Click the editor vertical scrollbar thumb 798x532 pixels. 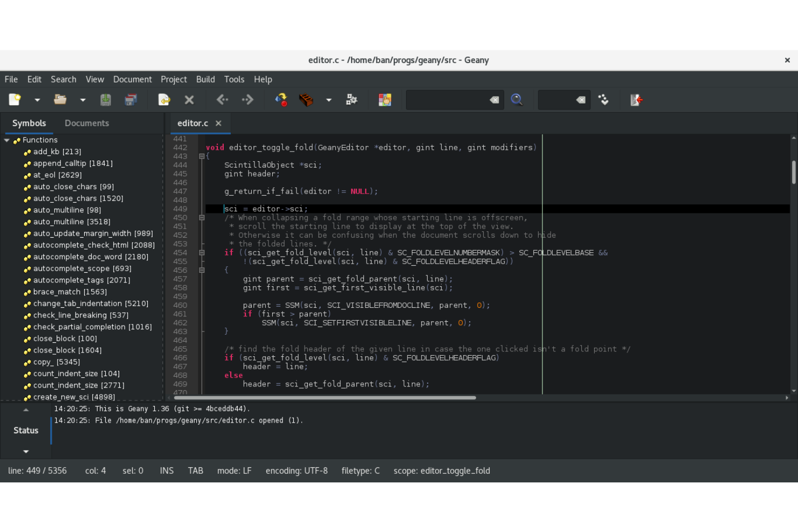[x=794, y=172]
